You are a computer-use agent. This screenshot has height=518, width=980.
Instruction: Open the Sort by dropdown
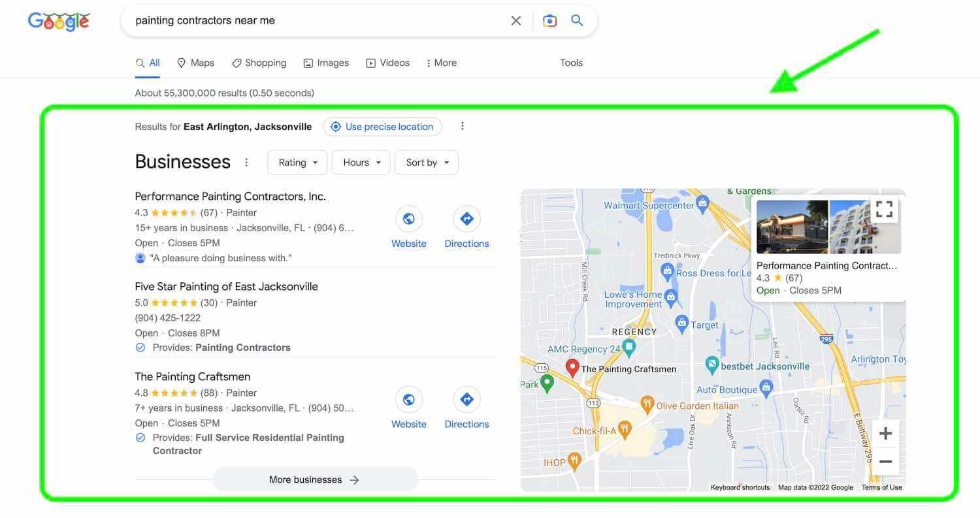(x=426, y=162)
